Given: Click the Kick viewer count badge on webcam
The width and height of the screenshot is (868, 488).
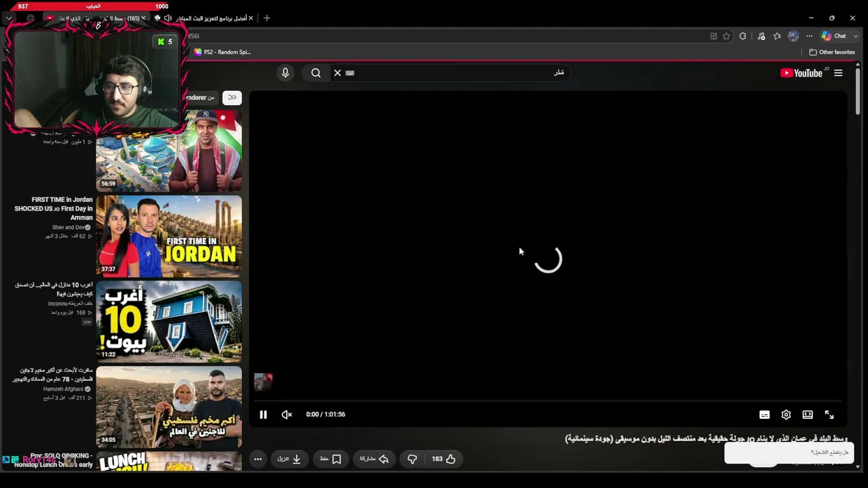Looking at the screenshot, I should point(165,42).
